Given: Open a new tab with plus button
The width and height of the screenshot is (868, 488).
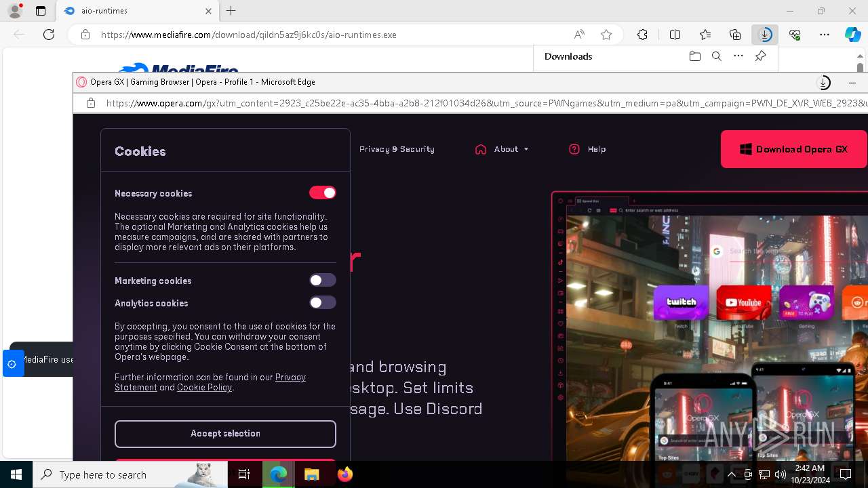Looking at the screenshot, I should [231, 11].
